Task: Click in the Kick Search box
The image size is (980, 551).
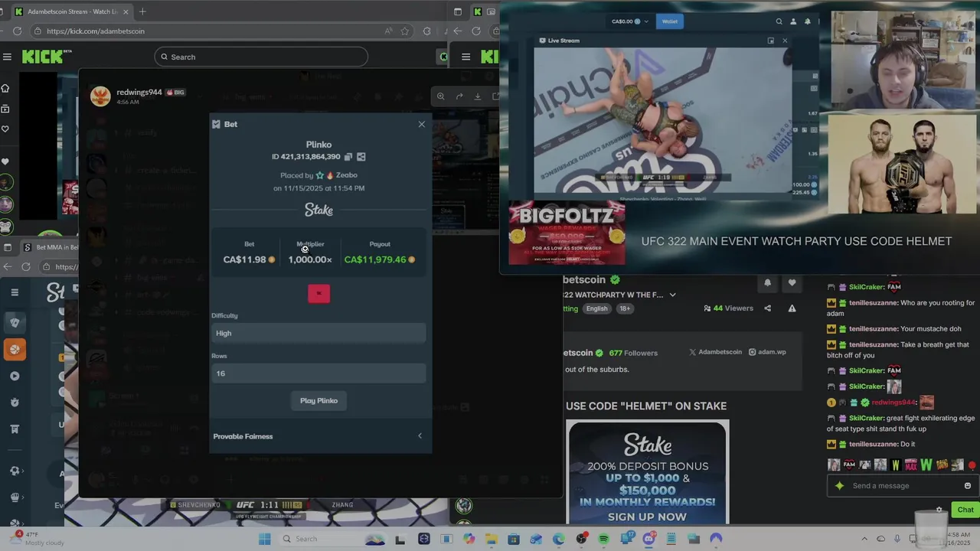Action: click(261, 57)
